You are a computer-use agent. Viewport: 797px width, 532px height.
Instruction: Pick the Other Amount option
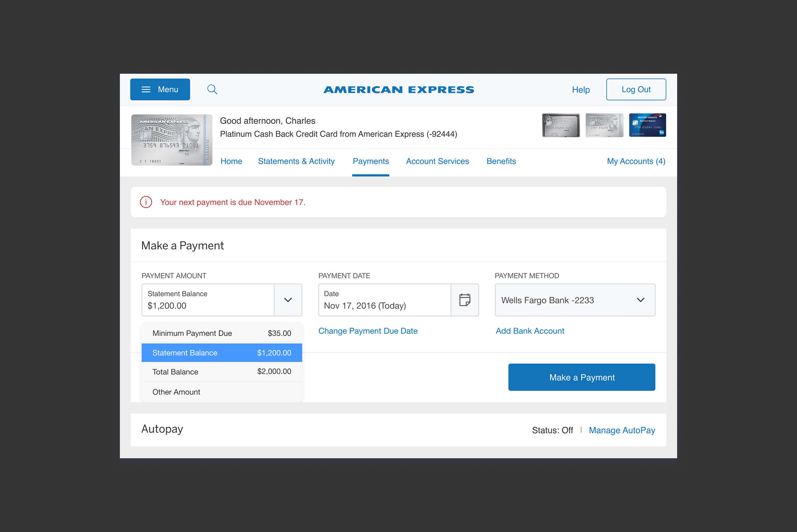[221, 392]
